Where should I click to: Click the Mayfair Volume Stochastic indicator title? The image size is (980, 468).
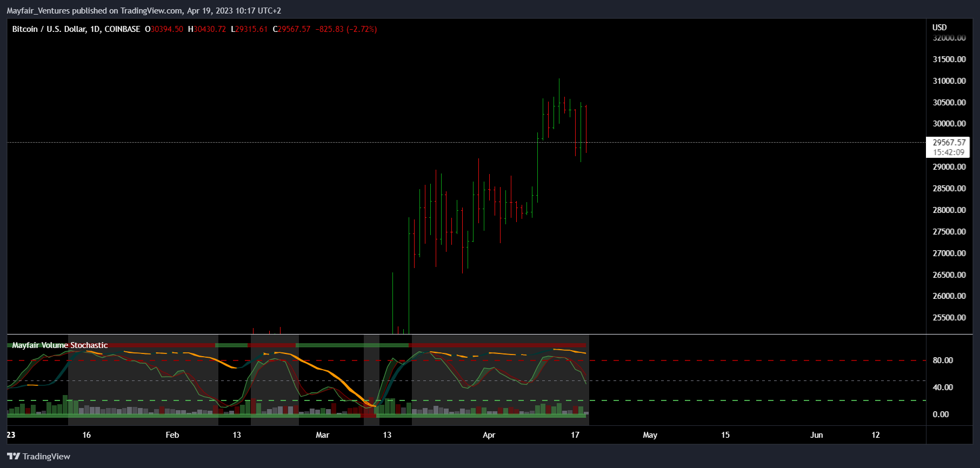coord(60,345)
